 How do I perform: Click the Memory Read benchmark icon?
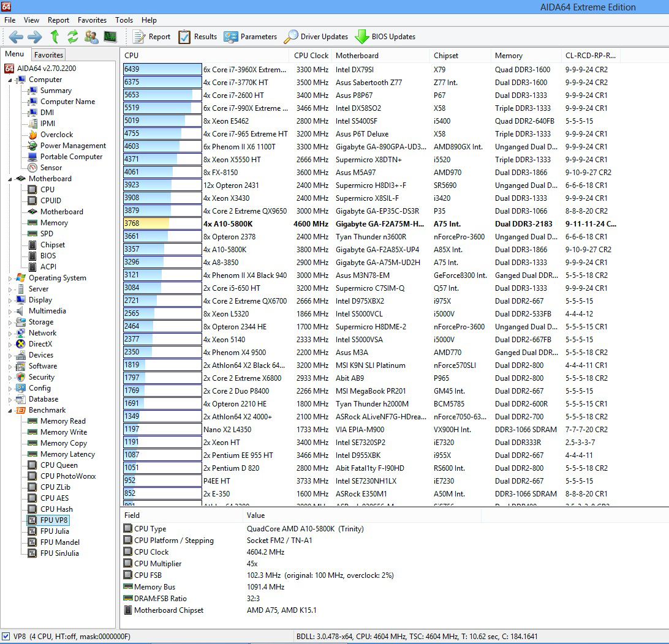[x=32, y=421]
